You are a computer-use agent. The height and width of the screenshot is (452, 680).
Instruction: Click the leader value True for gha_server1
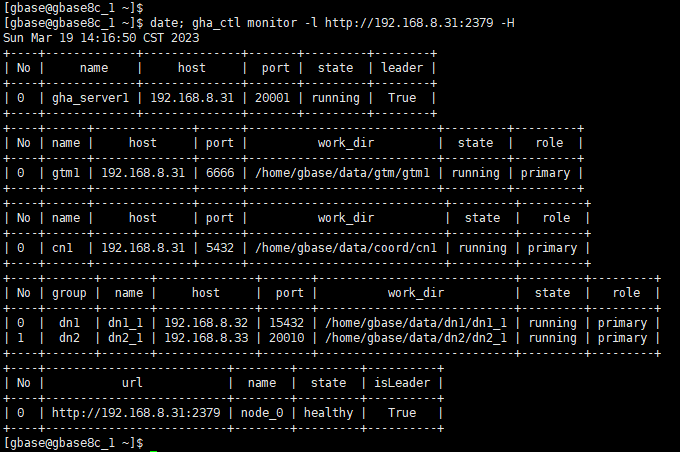(402, 98)
